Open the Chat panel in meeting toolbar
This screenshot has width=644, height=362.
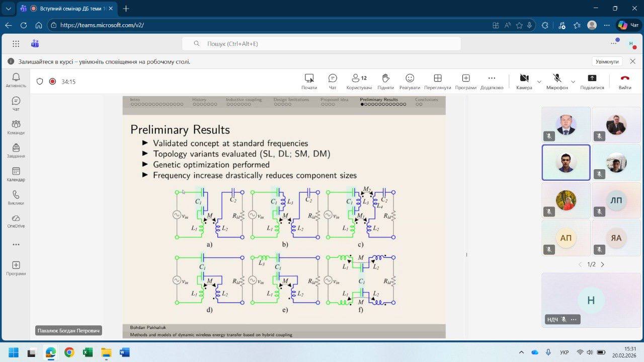(x=333, y=81)
